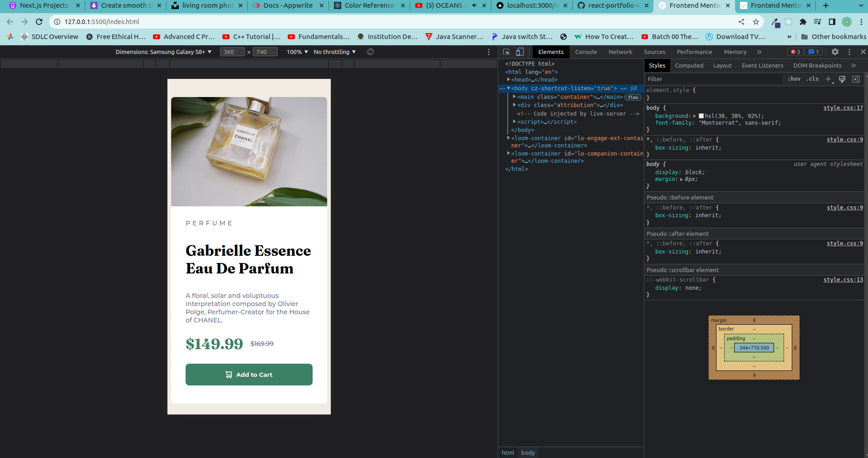Reload the current page
Viewport: 868px width, 458px height.
[x=39, y=22]
